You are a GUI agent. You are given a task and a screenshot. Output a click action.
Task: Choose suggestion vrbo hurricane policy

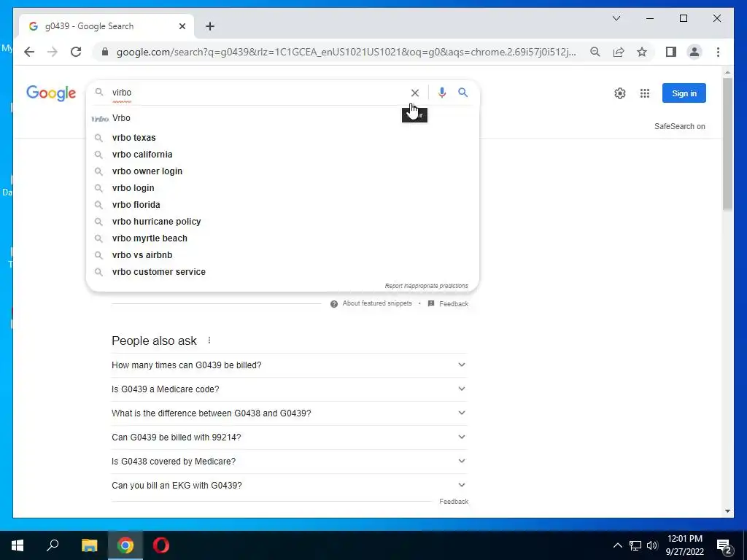coord(282,222)
